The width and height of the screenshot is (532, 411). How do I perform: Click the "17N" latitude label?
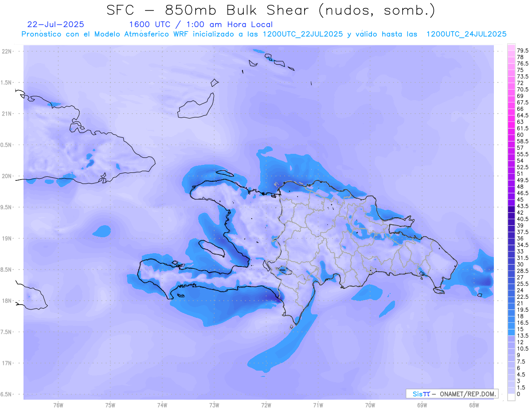click(7, 363)
